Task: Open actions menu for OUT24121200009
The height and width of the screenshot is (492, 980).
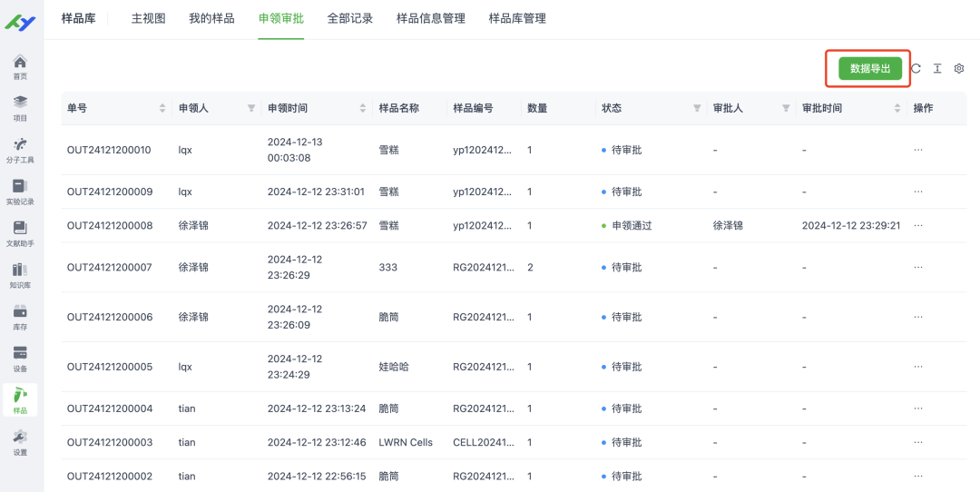Action: click(918, 192)
